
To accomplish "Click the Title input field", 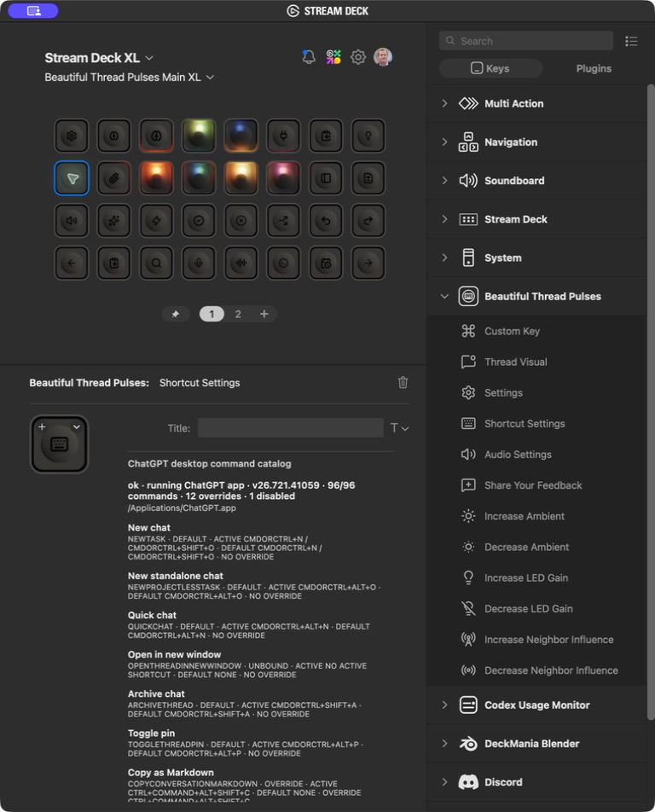I will pos(291,428).
